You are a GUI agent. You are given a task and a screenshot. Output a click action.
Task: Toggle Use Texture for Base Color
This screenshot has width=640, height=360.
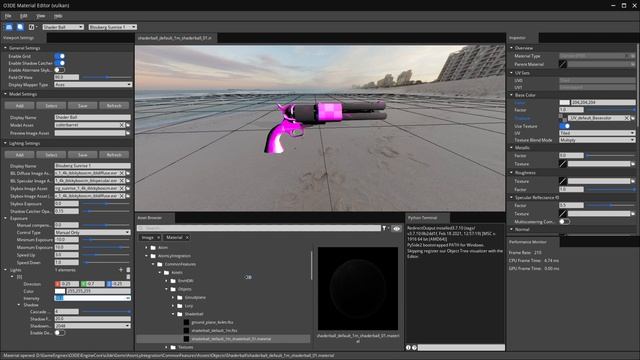tap(564, 126)
